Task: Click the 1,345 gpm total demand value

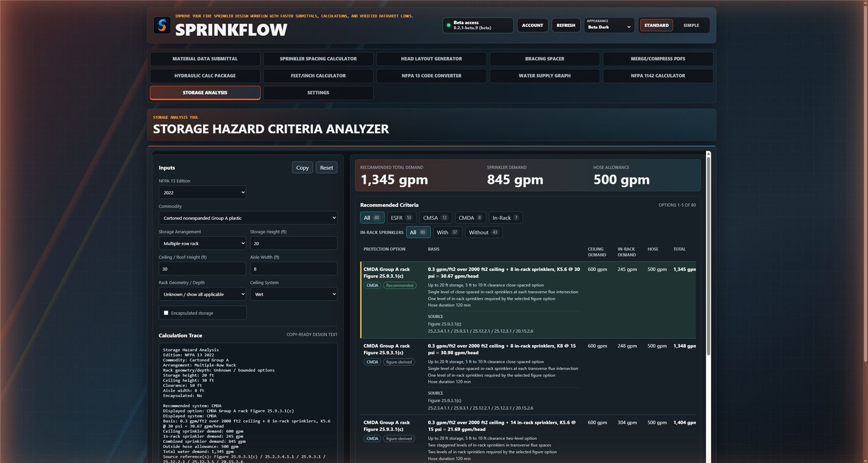Action: coord(394,180)
